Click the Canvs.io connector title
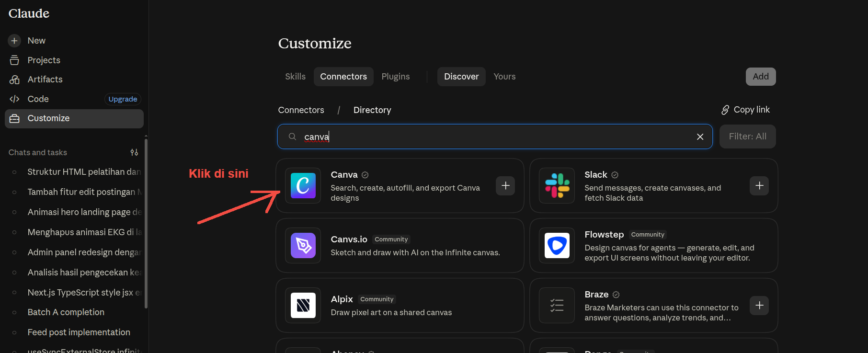The height and width of the screenshot is (353, 868). pos(349,239)
